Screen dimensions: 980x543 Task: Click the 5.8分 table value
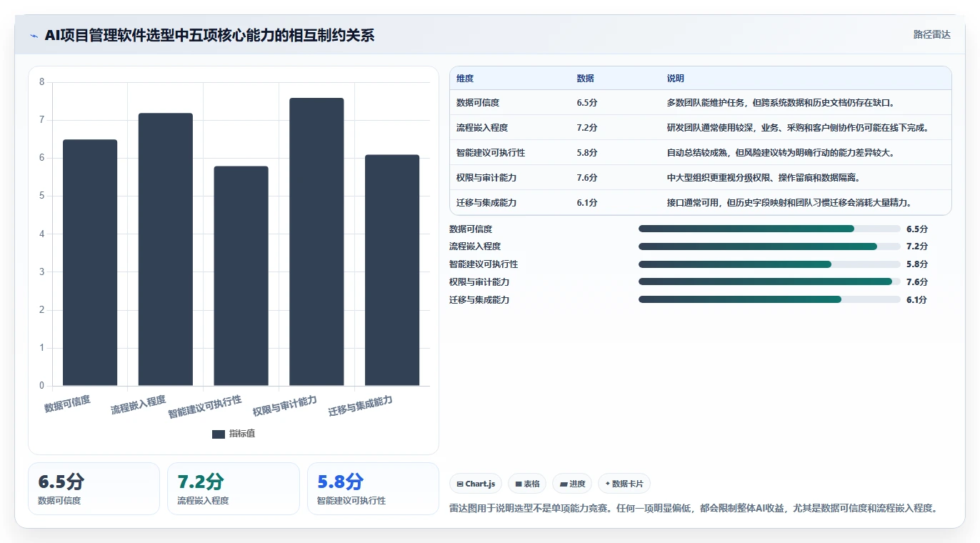587,153
